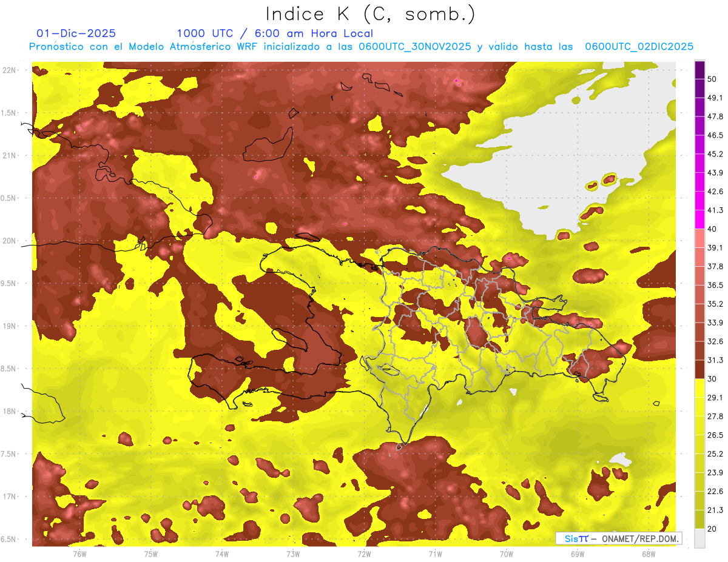The image size is (728, 562).
Task: Click the legend value '29.1'
Action: (715, 398)
